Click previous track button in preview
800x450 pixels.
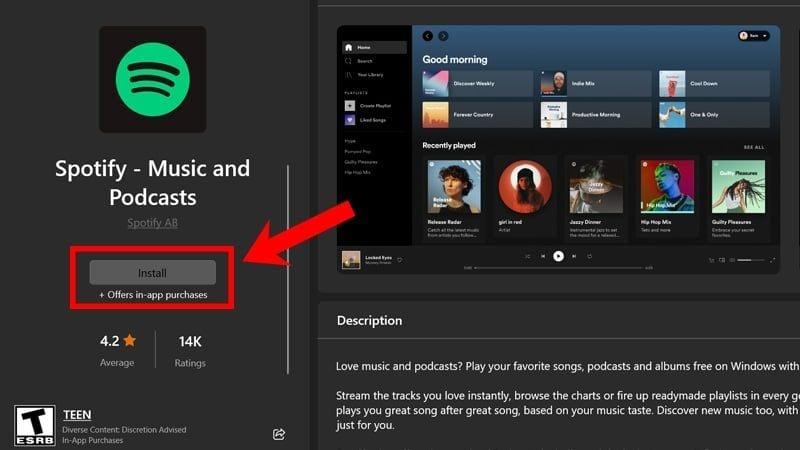(543, 256)
